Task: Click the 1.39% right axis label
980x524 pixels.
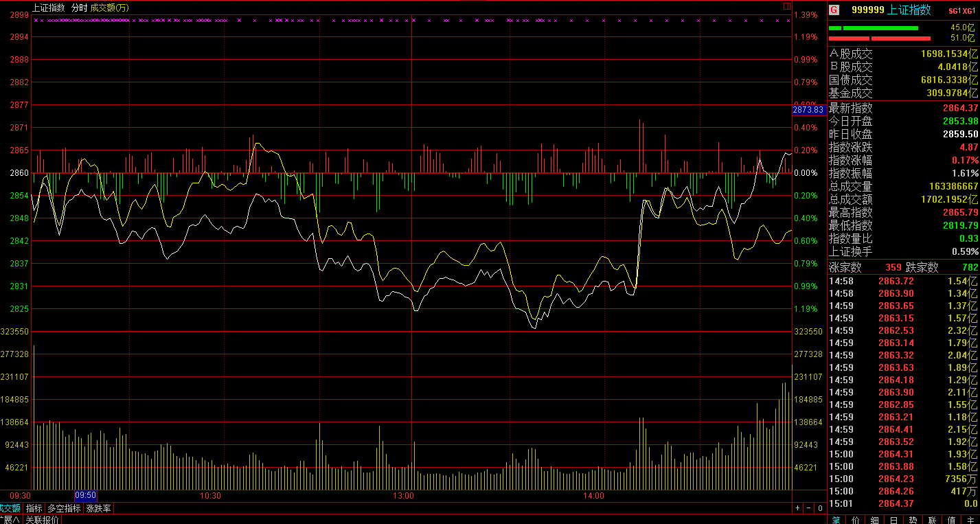Action: click(806, 14)
